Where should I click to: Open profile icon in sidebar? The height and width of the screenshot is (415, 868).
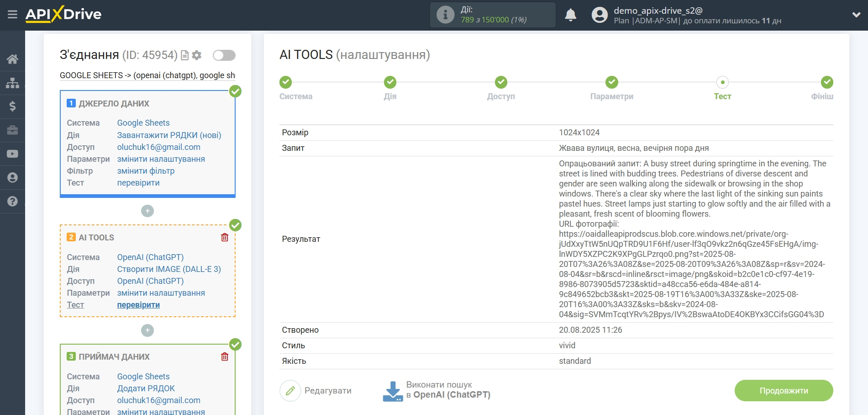12,178
